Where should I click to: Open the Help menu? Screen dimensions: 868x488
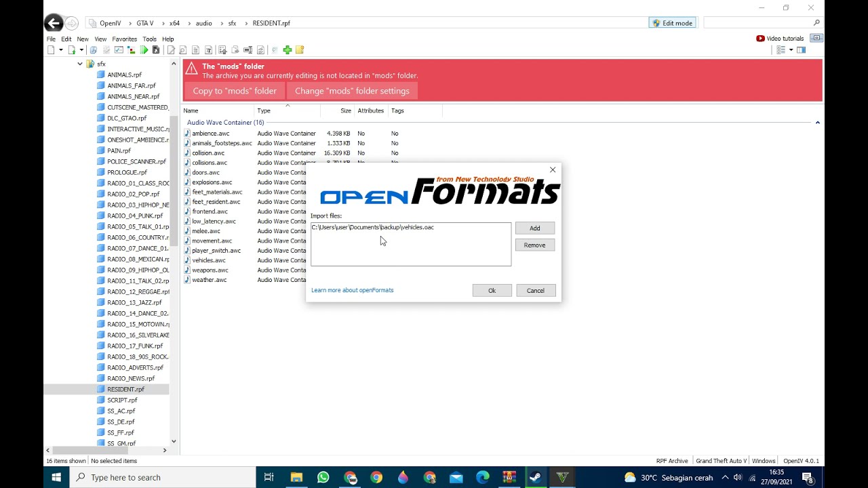point(168,39)
